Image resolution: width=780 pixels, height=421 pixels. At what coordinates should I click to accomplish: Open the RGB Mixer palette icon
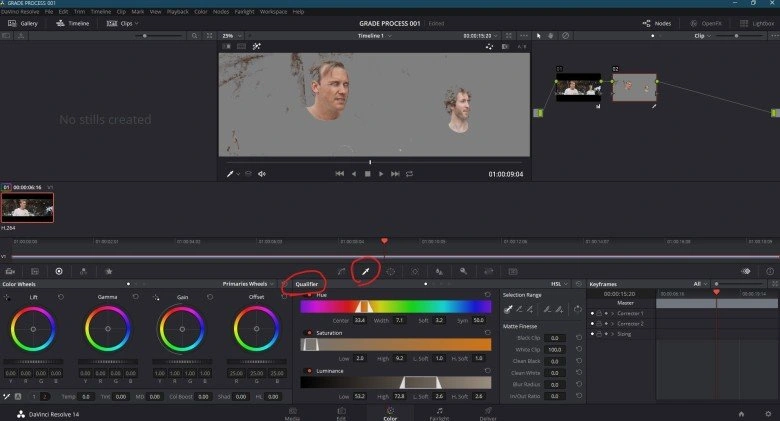(x=84, y=271)
